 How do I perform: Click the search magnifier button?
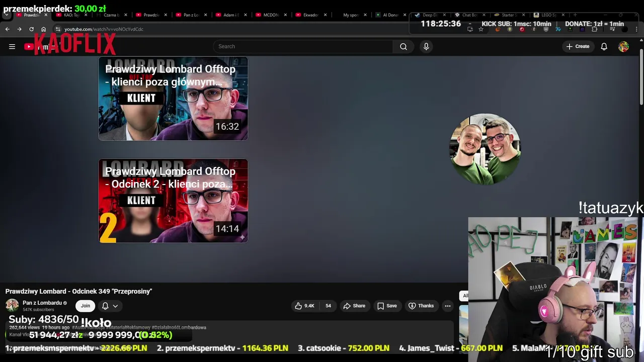pos(404,46)
